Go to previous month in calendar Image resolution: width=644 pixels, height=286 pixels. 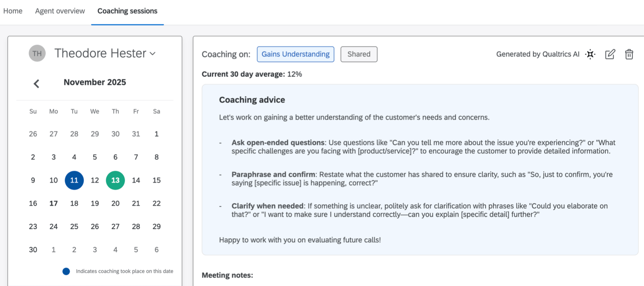[x=36, y=83]
